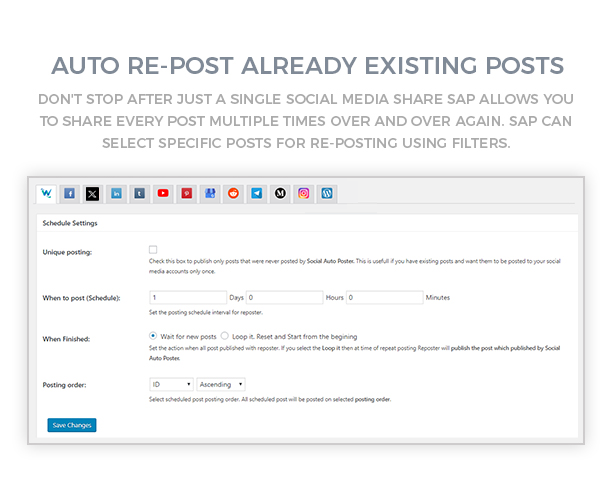Screen dimensions: 616x495
Task: Open the Pinterest tab icon
Action: pos(187,194)
